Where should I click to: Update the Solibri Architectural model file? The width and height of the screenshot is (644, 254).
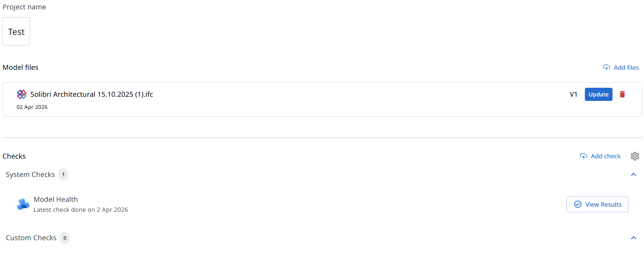point(598,94)
